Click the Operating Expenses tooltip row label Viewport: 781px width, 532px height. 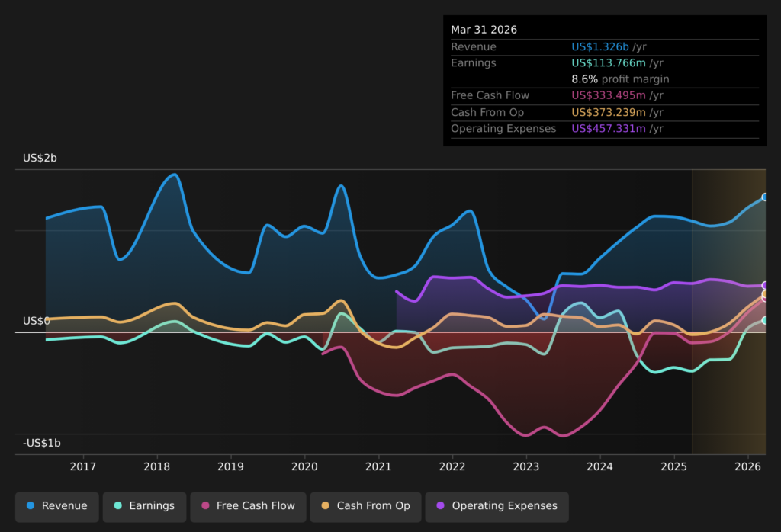point(503,128)
